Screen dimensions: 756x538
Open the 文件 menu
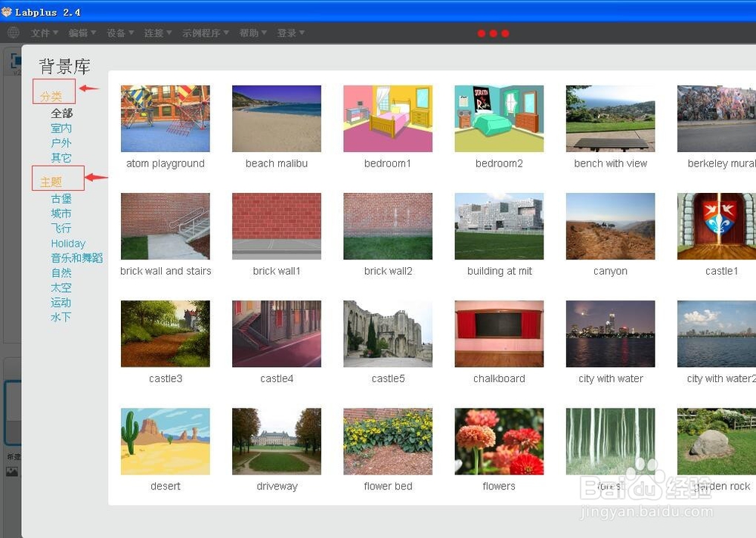pos(44,33)
